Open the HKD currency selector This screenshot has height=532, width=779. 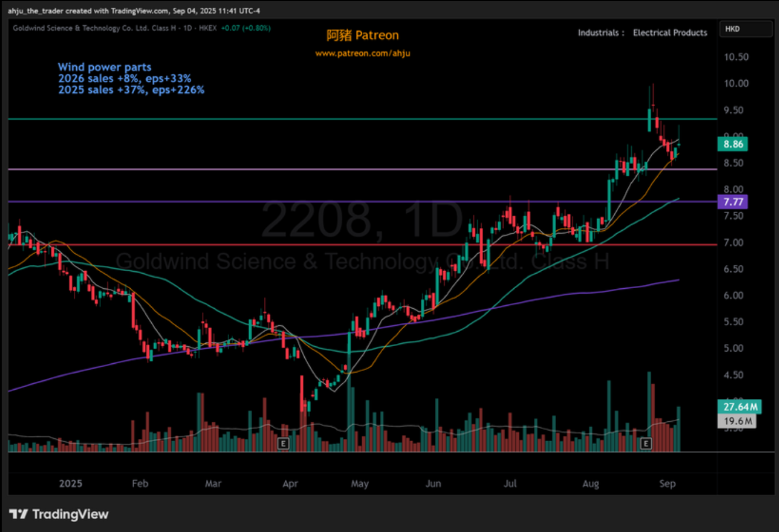[x=745, y=29]
